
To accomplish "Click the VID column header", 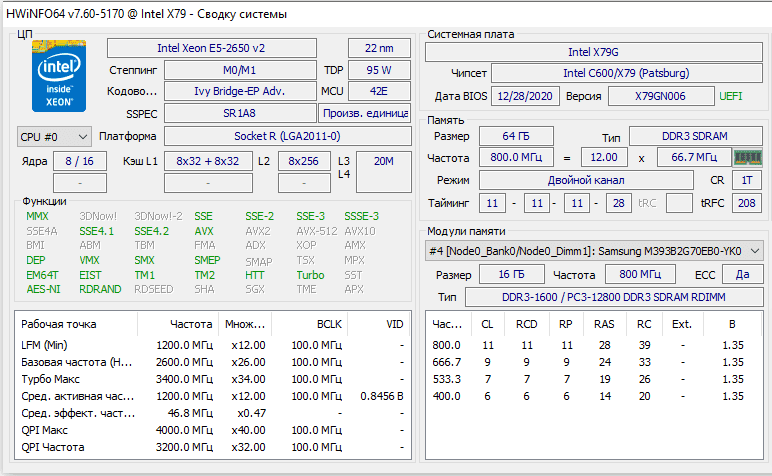I will (395, 324).
